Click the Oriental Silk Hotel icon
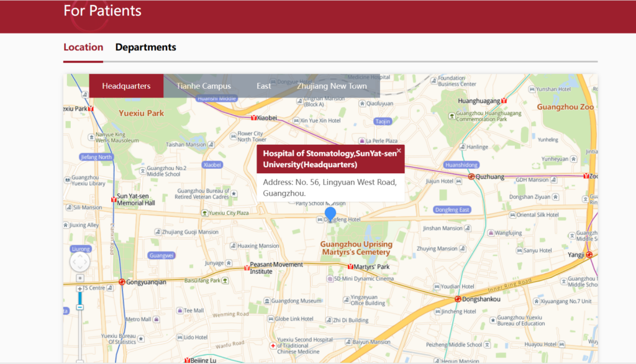Viewport: 636px width, 364px height. point(512,215)
